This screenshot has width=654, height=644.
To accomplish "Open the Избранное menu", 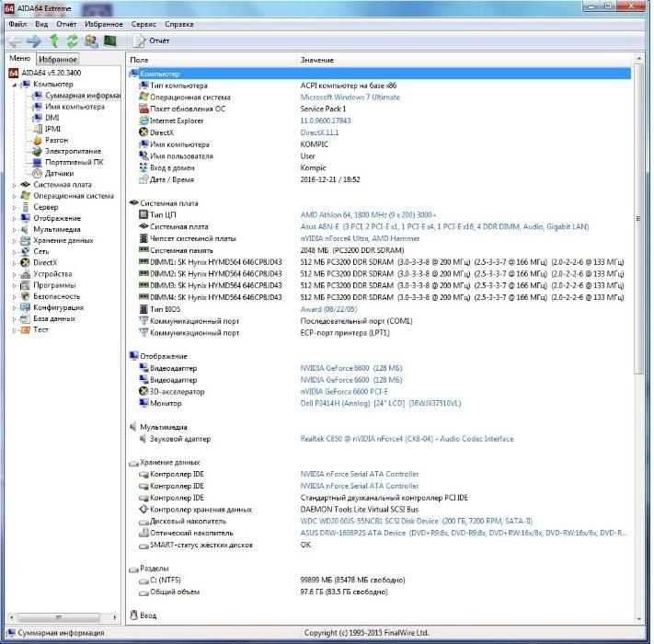I will click(x=104, y=24).
